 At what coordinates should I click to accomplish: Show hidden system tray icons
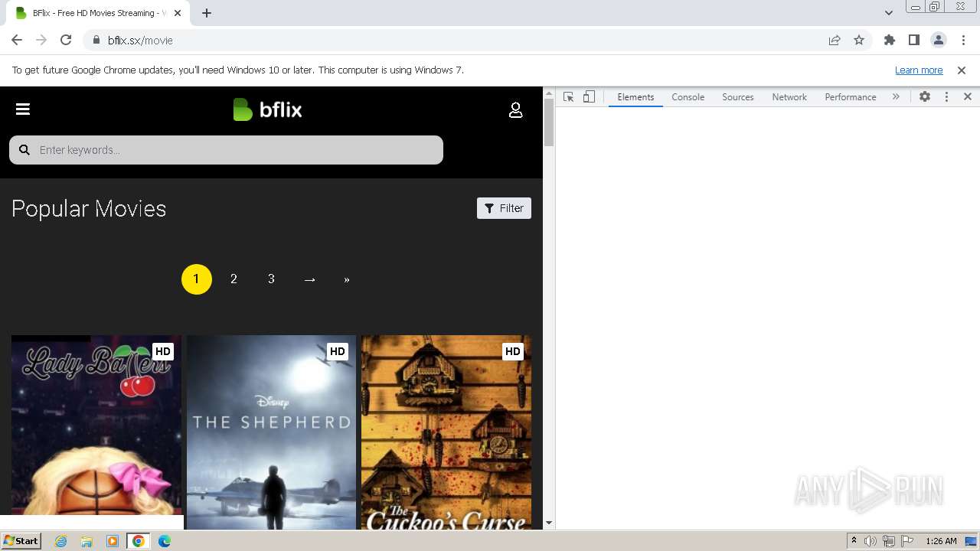pyautogui.click(x=854, y=541)
